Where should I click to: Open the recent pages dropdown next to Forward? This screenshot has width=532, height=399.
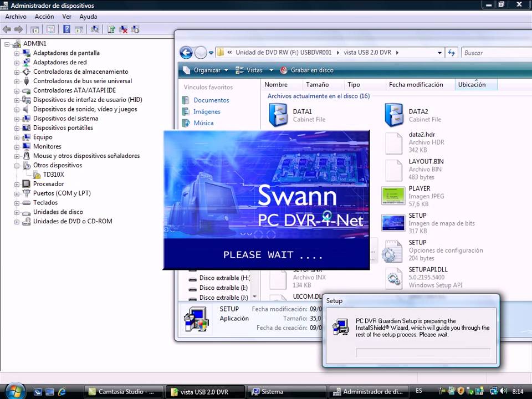(x=211, y=53)
